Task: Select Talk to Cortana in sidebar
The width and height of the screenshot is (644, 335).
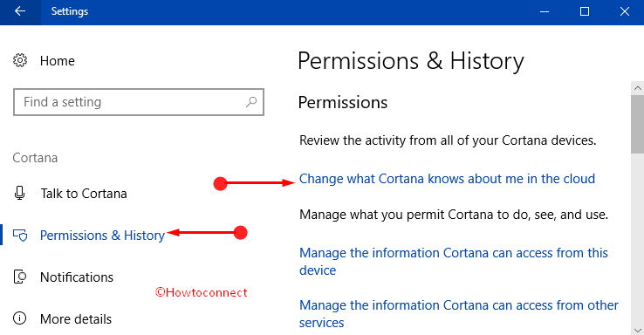Action: click(x=84, y=194)
